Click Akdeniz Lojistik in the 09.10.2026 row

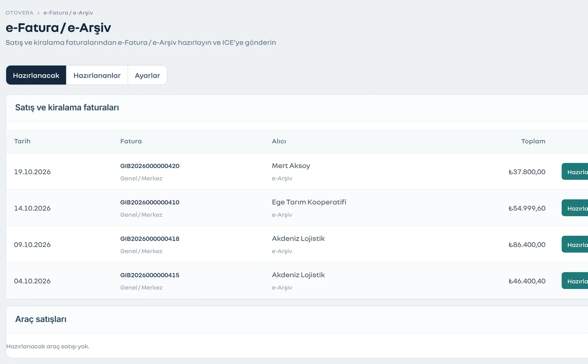click(x=298, y=239)
